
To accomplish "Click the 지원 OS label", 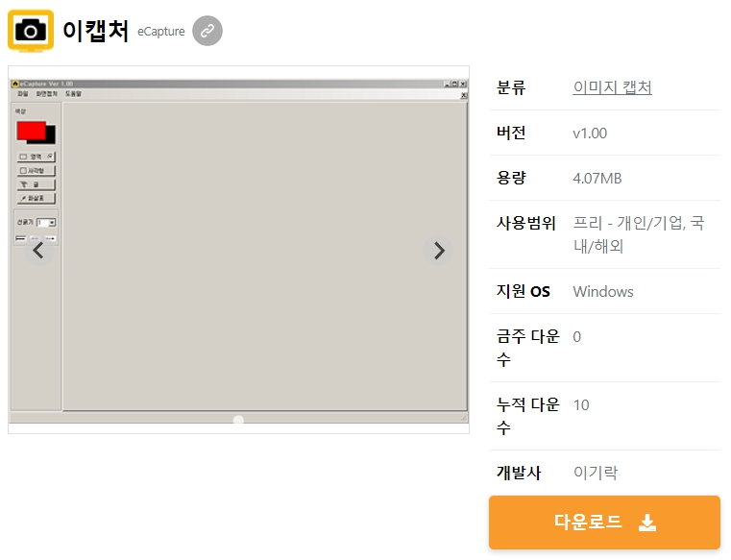I will pyautogui.click(x=524, y=291).
